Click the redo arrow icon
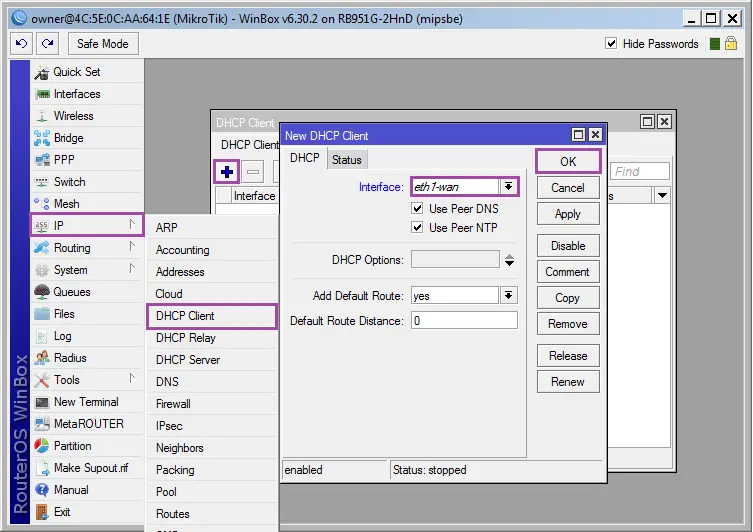 coord(48,44)
